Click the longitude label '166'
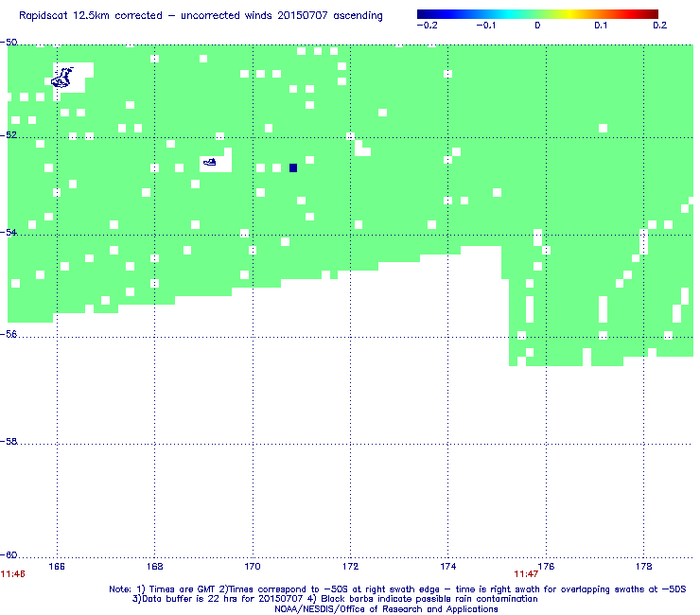This screenshot has height=615, width=700. click(x=57, y=567)
